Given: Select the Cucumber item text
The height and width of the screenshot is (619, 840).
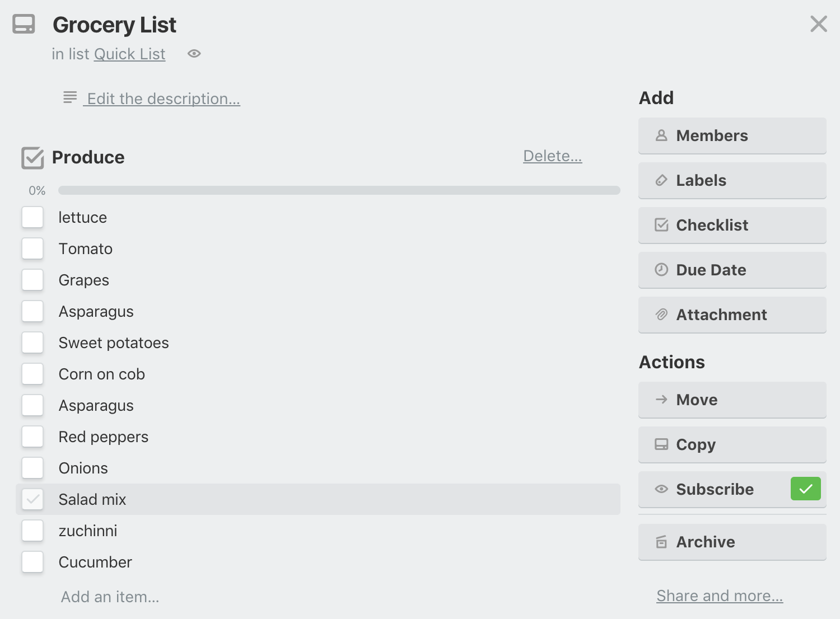Looking at the screenshot, I should 95,562.
